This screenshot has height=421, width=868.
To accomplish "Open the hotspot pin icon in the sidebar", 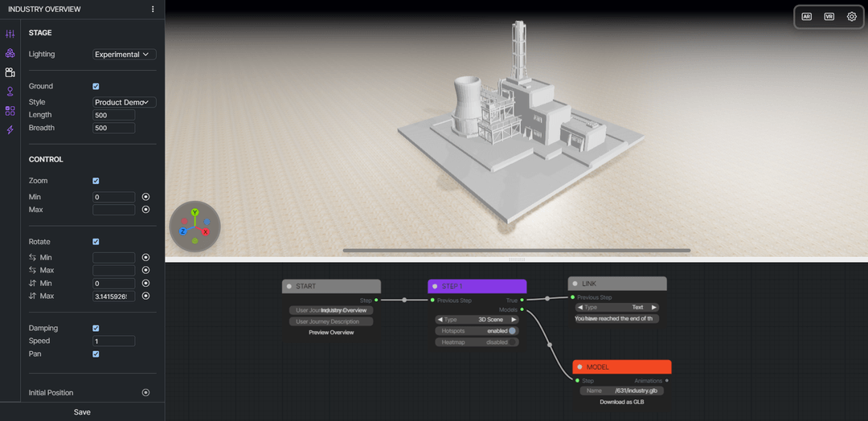I will tap(10, 92).
